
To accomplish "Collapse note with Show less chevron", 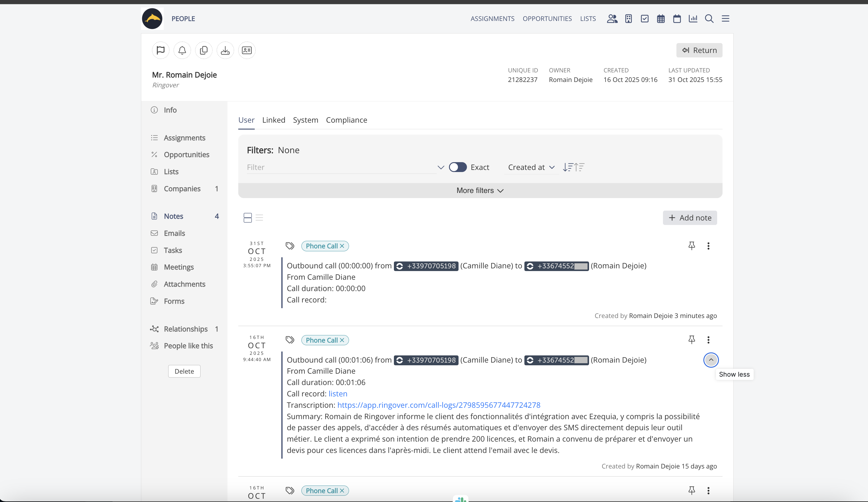I will coord(711,360).
